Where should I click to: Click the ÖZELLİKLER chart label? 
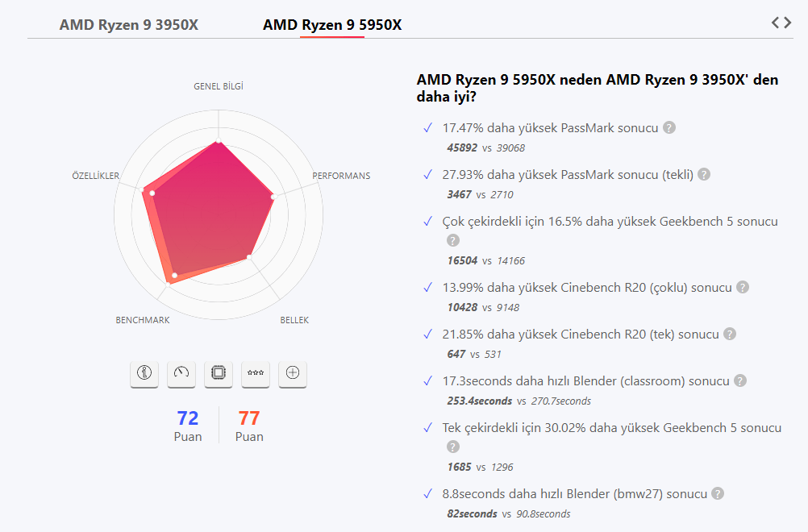pos(96,176)
